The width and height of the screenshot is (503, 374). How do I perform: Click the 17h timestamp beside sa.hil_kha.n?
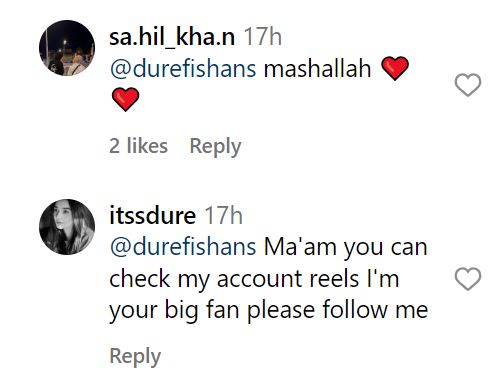263,37
